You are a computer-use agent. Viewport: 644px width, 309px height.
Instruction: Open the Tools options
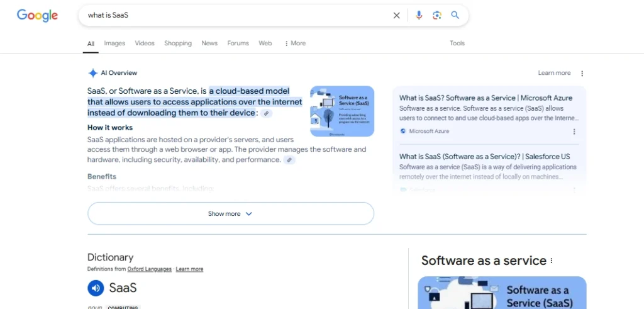click(x=457, y=43)
